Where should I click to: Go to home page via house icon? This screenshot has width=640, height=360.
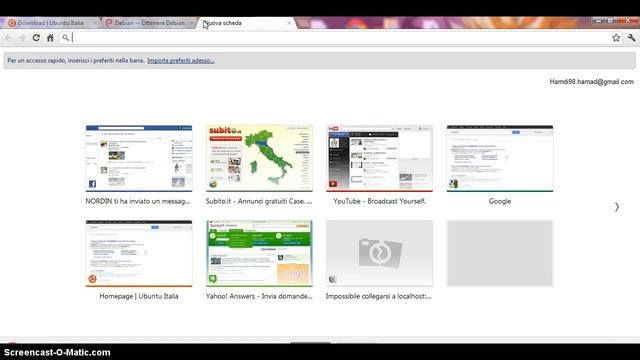tap(50, 38)
